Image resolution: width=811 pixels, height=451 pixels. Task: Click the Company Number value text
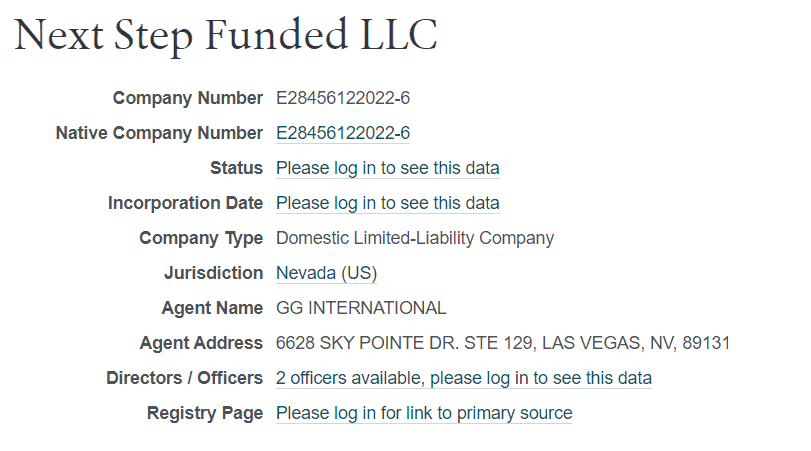click(x=343, y=98)
